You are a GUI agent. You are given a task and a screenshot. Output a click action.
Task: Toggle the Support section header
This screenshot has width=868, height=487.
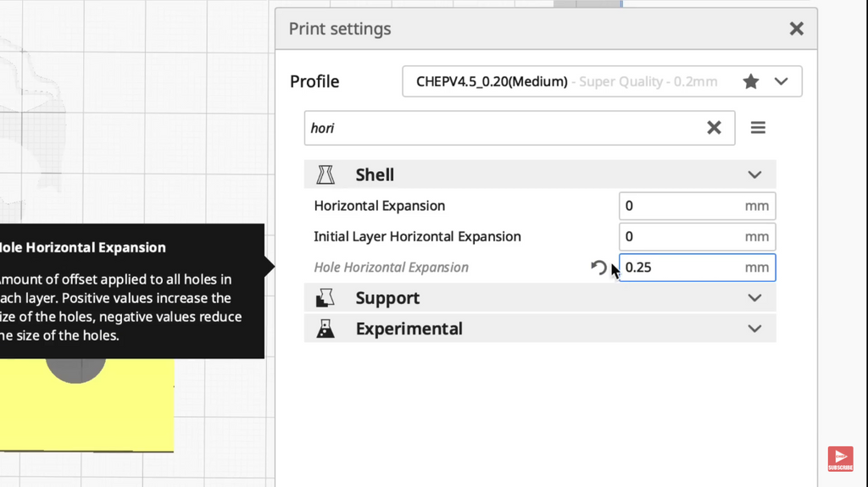tap(540, 298)
